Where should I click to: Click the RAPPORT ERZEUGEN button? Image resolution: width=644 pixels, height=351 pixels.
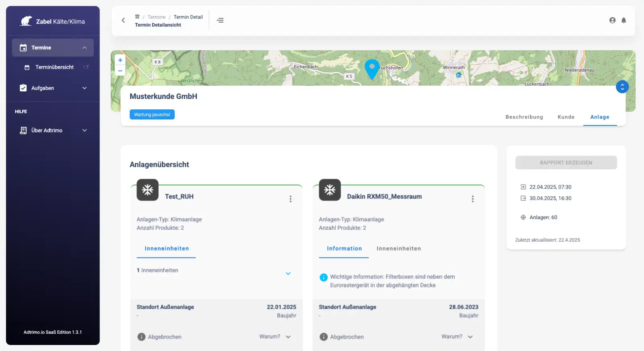(x=566, y=162)
